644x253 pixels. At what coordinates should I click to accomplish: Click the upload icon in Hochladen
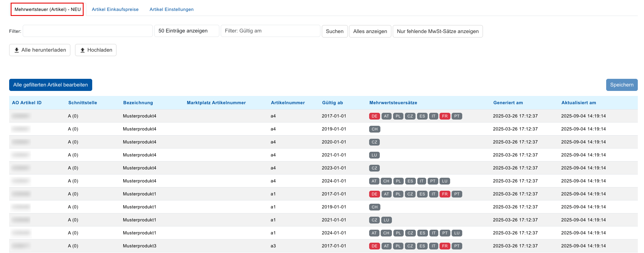coord(82,50)
